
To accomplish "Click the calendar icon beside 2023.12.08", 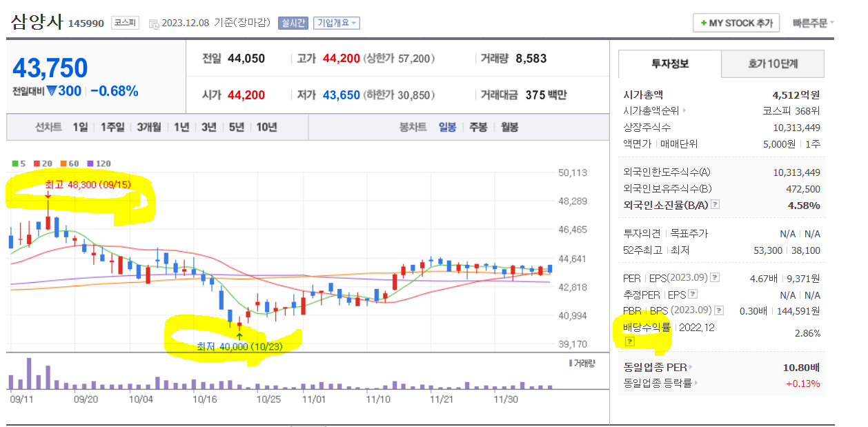I will 153,23.
